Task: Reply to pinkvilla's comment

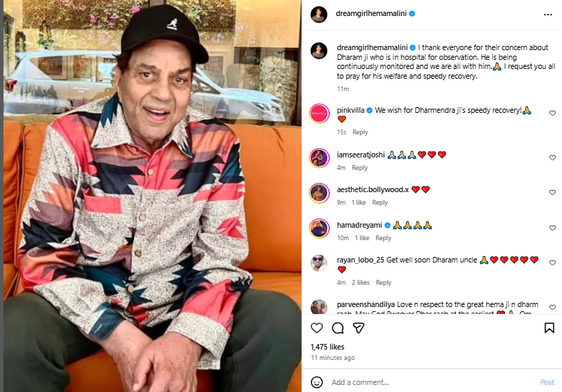Action: point(360,132)
